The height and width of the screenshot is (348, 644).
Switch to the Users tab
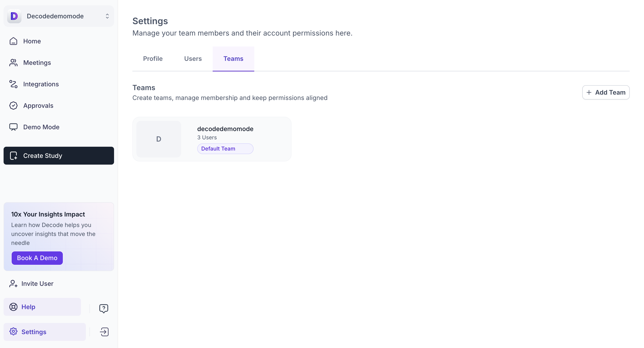[x=193, y=59]
